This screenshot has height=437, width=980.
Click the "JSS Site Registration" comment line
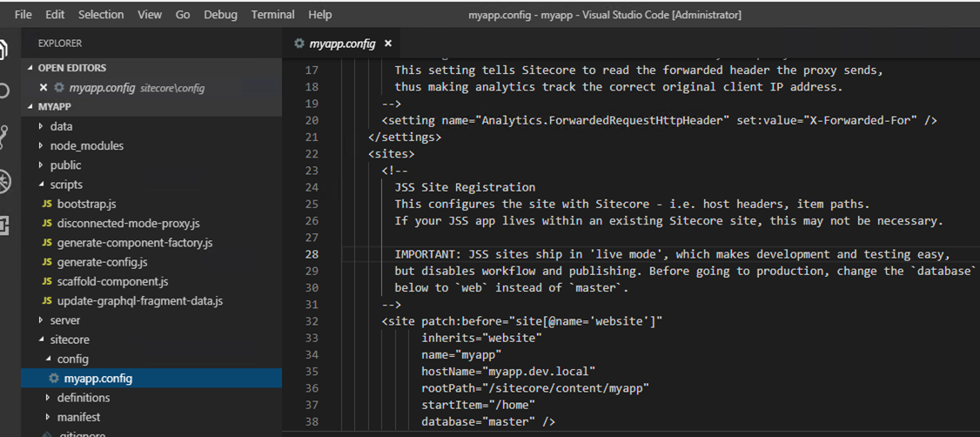click(x=465, y=187)
